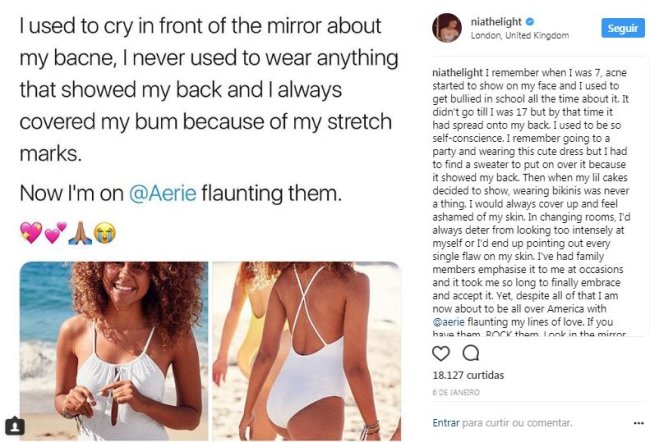Click the verified badge next to niathelight
Image resolution: width=650 pixels, height=442 pixels.
pyautogui.click(x=530, y=22)
